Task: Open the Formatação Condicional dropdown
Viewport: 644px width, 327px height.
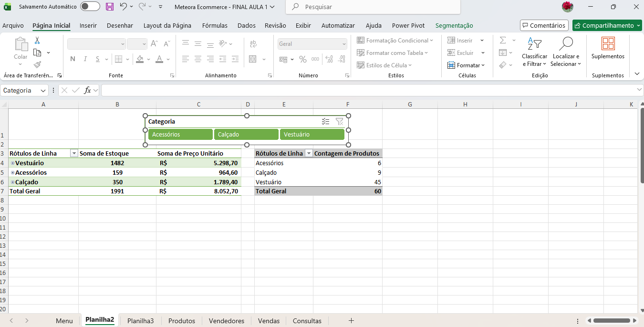Action: (395, 41)
